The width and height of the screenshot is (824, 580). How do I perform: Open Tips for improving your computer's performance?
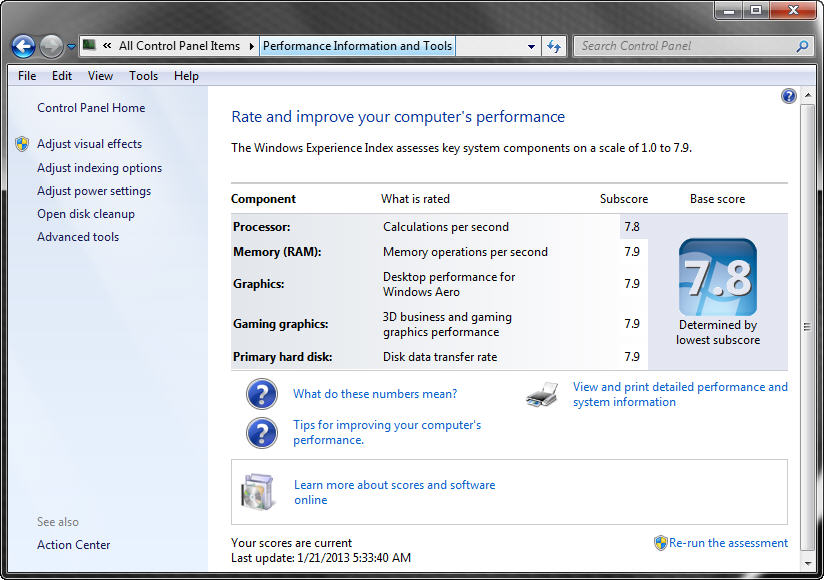[x=387, y=432]
